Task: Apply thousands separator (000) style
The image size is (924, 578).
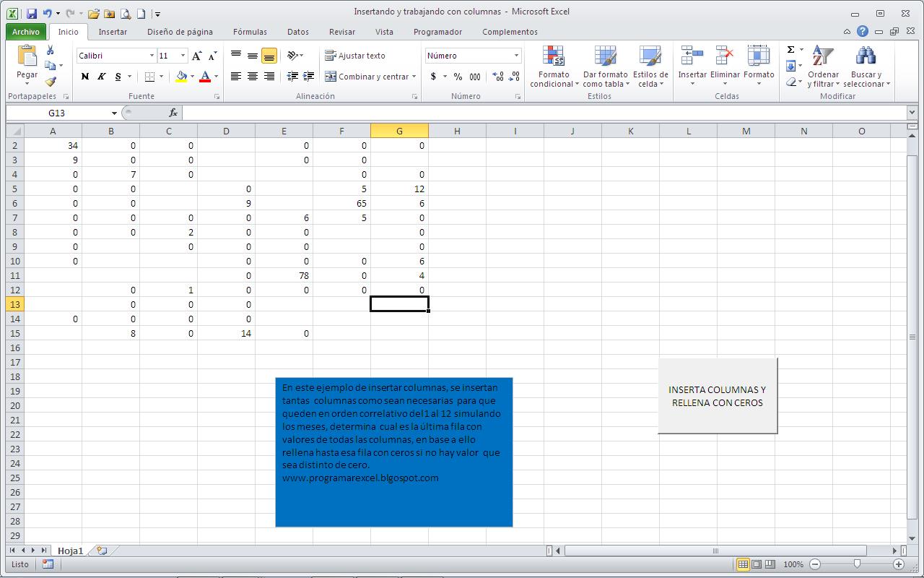Action: [475, 77]
